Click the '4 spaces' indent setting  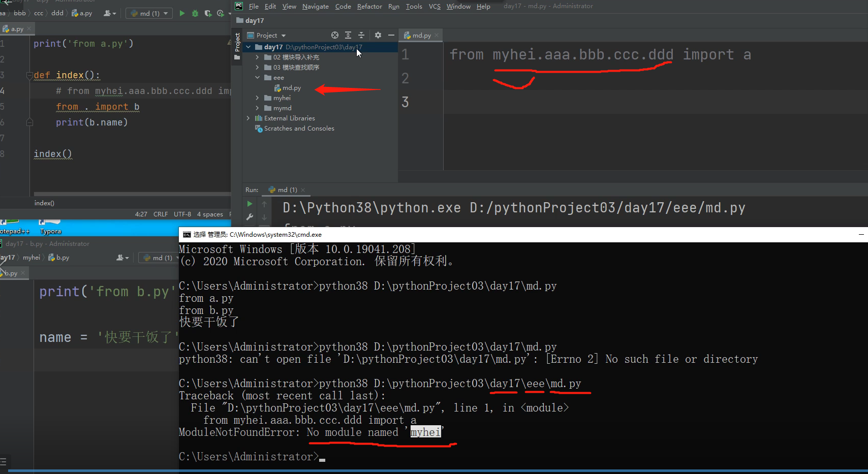pos(210,214)
